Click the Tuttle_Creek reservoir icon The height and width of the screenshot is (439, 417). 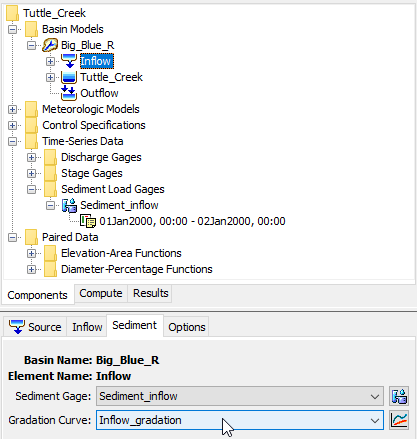69,77
